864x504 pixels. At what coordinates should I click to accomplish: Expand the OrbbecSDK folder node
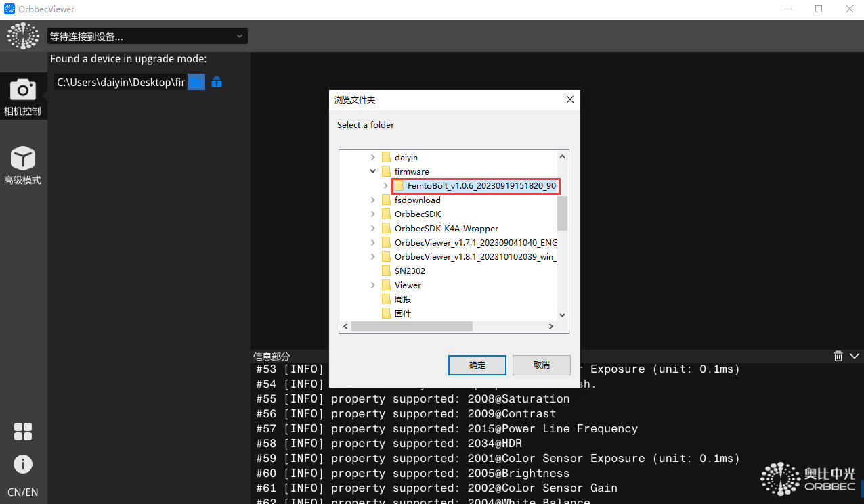pos(372,214)
